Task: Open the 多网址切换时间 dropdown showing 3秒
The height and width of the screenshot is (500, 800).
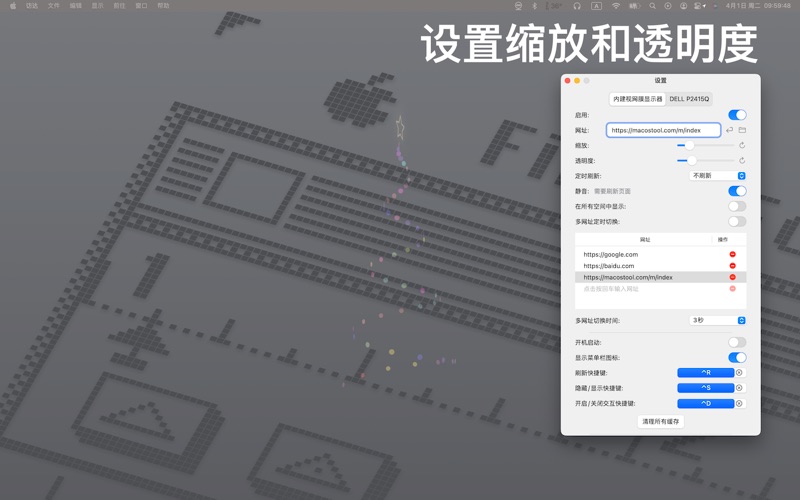Action: [x=717, y=320]
